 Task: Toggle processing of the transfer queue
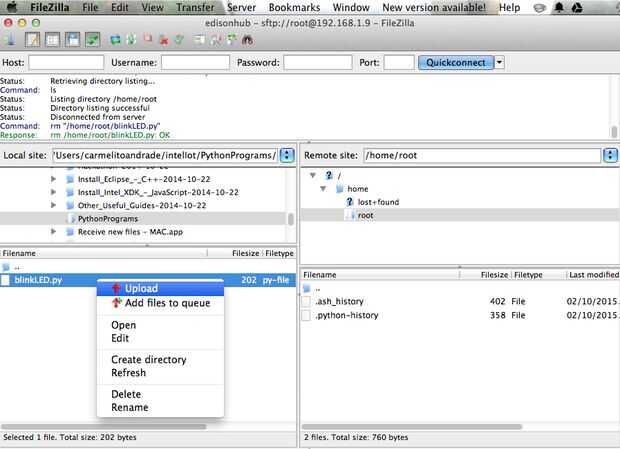click(131, 40)
